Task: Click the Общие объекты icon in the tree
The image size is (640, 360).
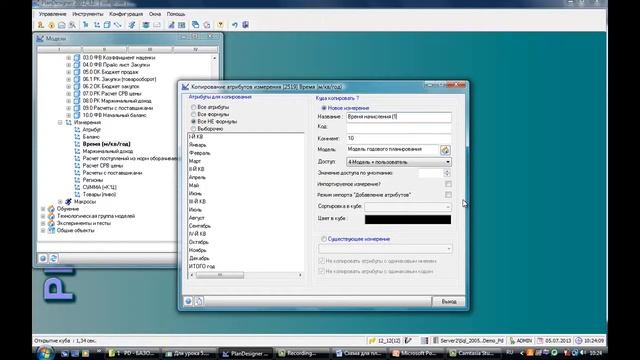Action: 51,231
